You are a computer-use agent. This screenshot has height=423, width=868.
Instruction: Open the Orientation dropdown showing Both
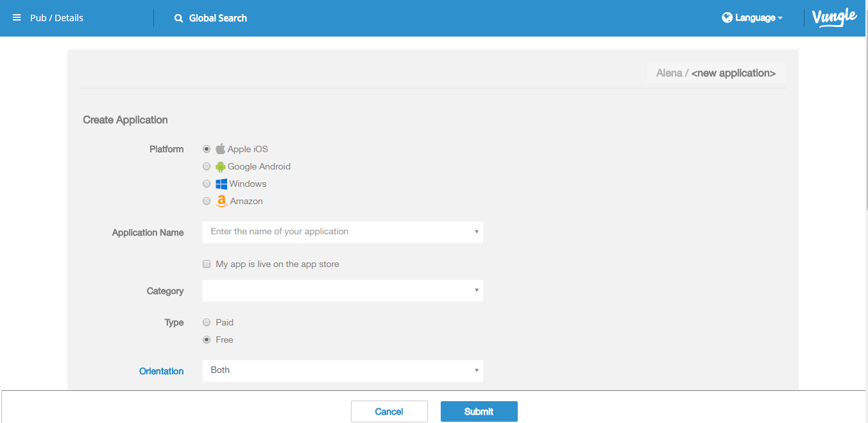click(343, 370)
